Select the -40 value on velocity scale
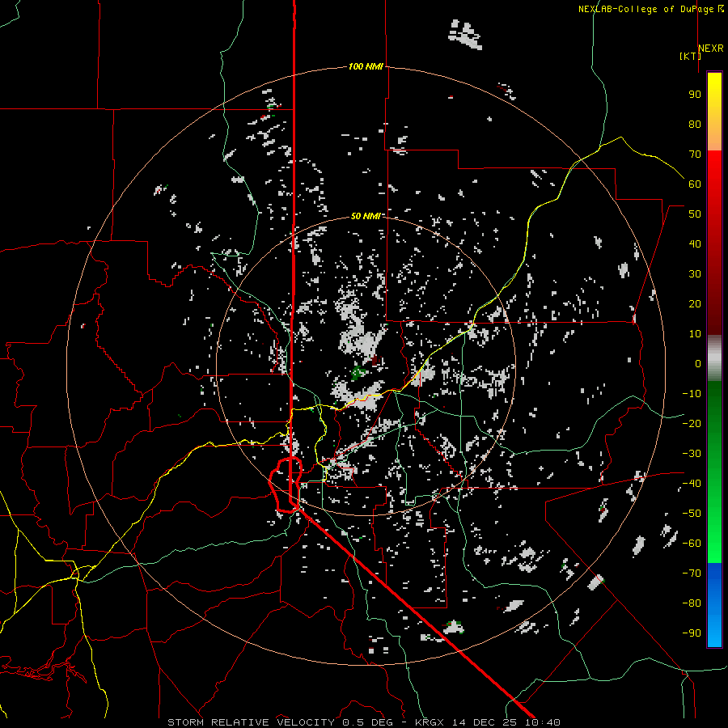Screen dimensions: 728x728 coord(692,484)
